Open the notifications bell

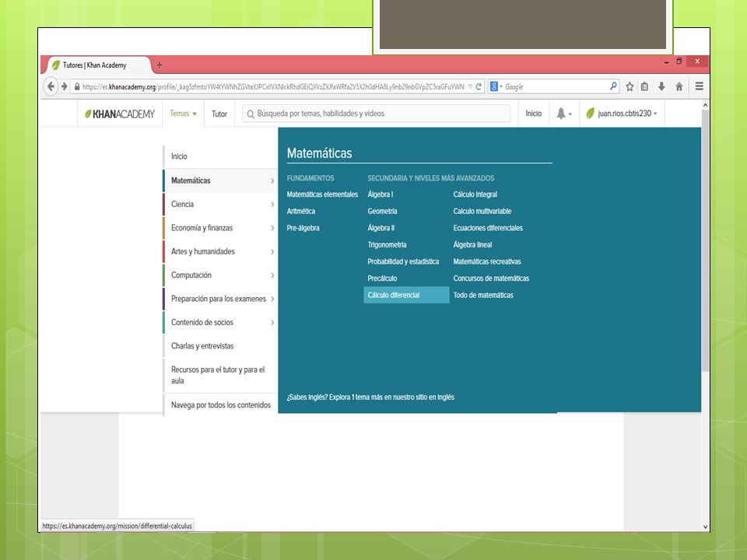[x=563, y=114]
